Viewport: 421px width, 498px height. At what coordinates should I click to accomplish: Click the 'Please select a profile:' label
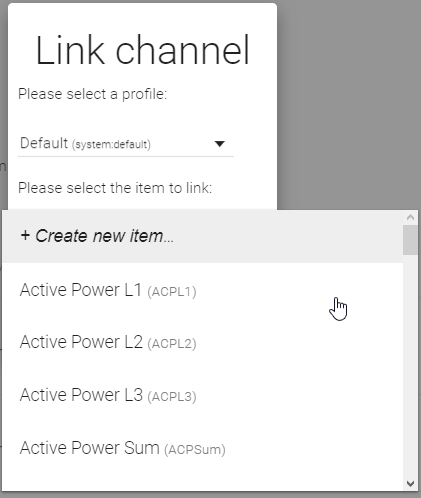coord(92,94)
